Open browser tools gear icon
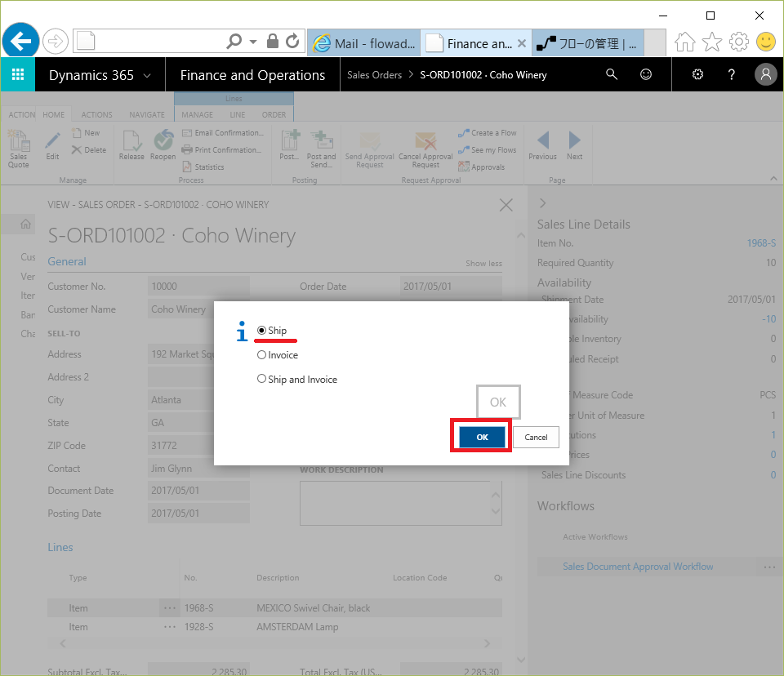784x676 pixels. [739, 42]
